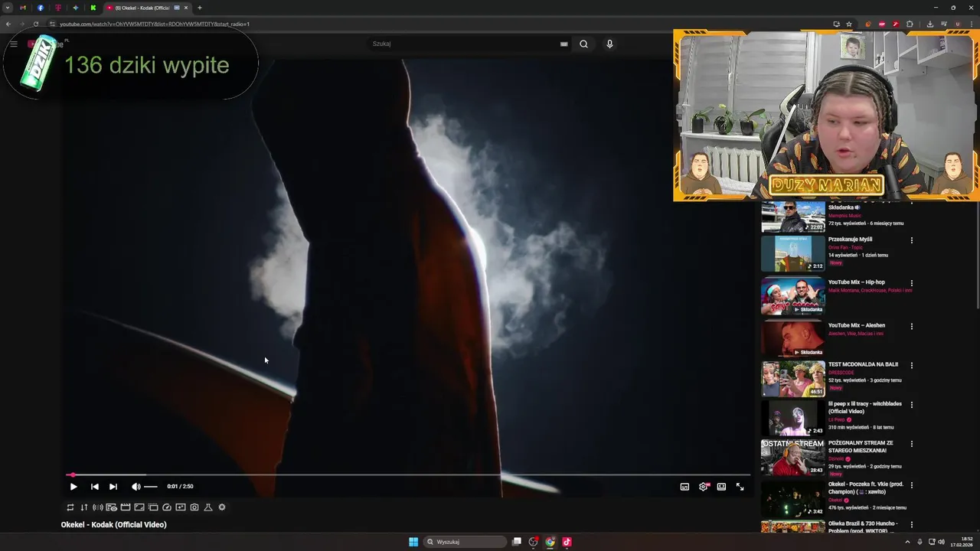Switch to the pinned T-Mobile tab

58,8
